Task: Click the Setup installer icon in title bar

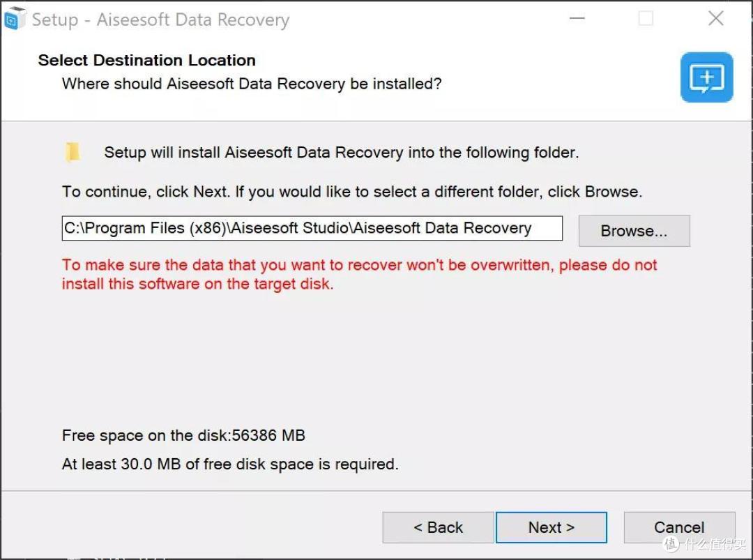Action: 14,19
